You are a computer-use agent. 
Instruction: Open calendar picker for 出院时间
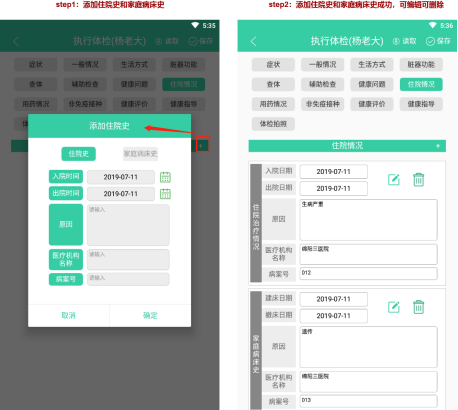pyautogui.click(x=165, y=194)
